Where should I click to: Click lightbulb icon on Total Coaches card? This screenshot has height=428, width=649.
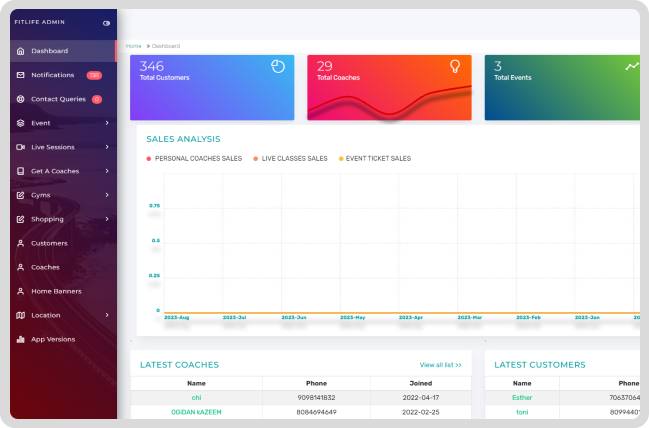[455, 66]
